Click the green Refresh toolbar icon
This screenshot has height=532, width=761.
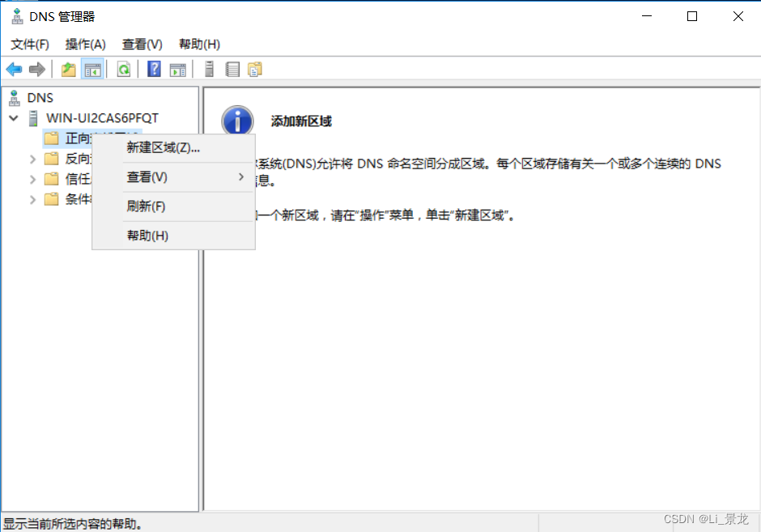124,70
